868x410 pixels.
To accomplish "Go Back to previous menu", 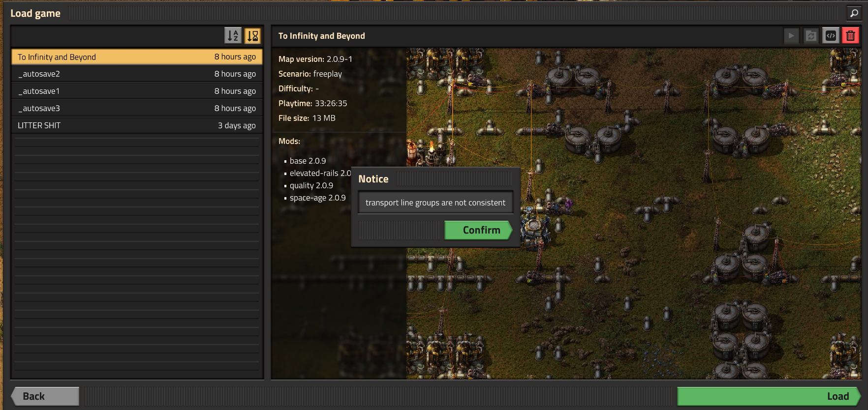I will click(x=45, y=396).
